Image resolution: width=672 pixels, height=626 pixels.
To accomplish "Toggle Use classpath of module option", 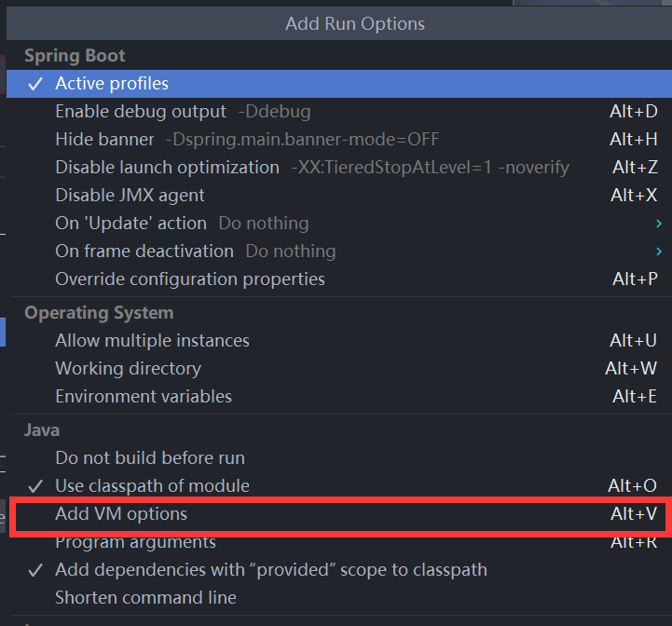I will point(339,486).
